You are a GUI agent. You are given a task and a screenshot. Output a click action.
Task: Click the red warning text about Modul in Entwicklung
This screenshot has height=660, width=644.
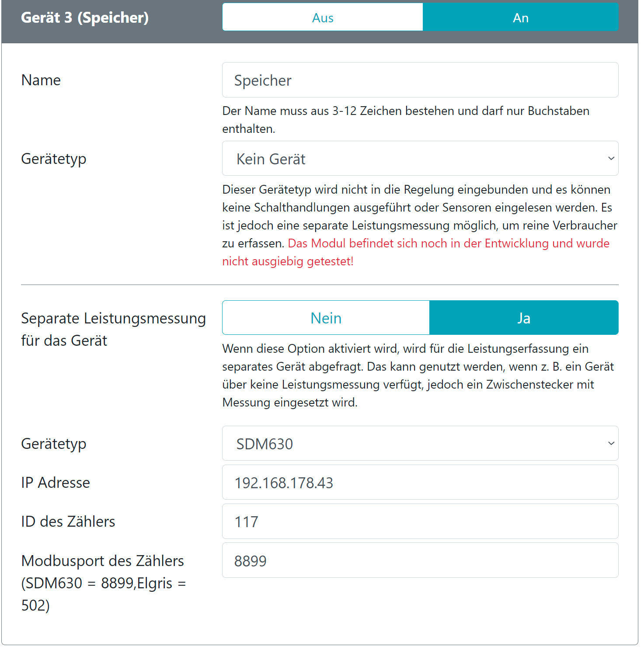click(416, 252)
